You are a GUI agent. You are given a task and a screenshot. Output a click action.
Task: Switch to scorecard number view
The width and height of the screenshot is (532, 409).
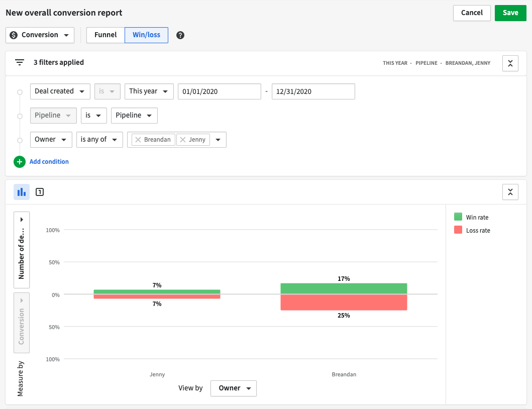[x=40, y=192]
